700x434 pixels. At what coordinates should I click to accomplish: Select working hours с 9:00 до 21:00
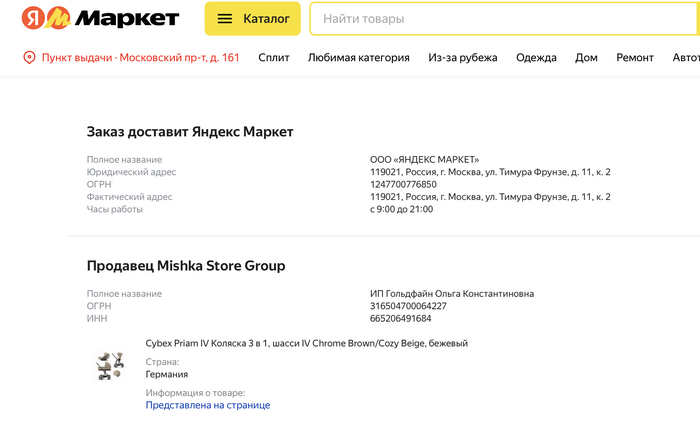tap(401, 209)
